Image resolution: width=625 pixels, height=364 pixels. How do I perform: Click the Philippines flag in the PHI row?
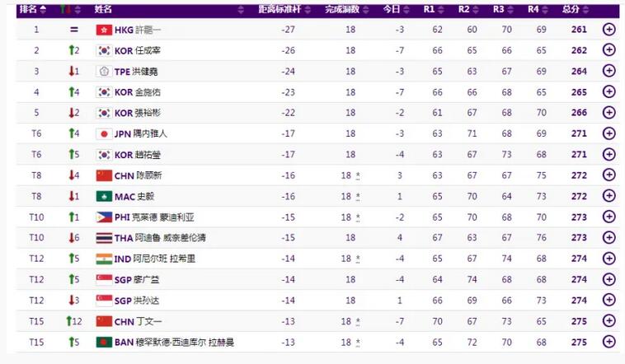click(x=104, y=217)
